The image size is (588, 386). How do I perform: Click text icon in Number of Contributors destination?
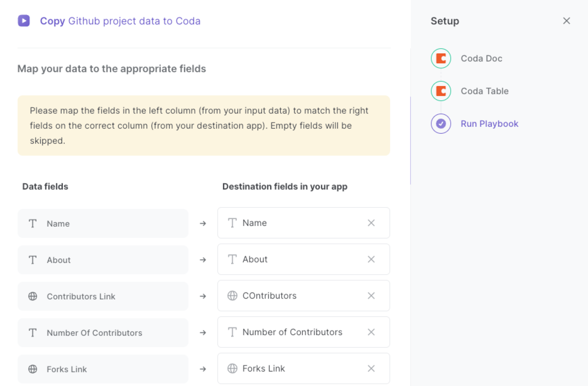tap(232, 332)
